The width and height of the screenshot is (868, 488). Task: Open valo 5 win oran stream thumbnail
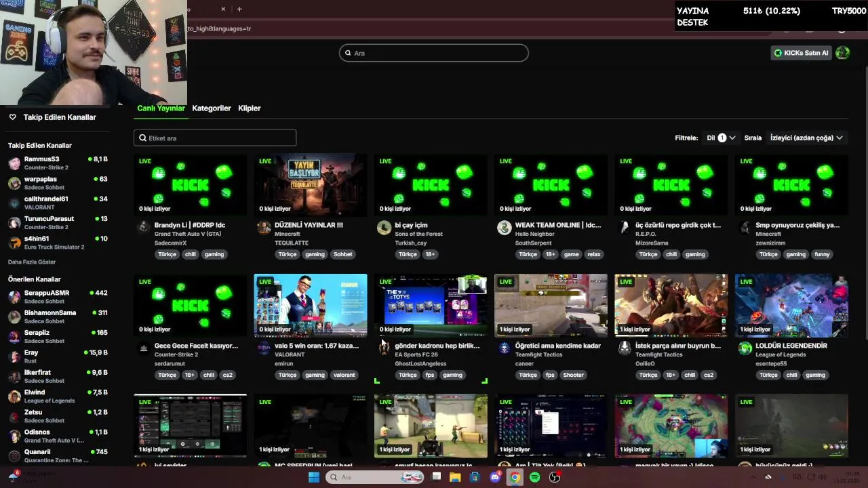point(311,306)
